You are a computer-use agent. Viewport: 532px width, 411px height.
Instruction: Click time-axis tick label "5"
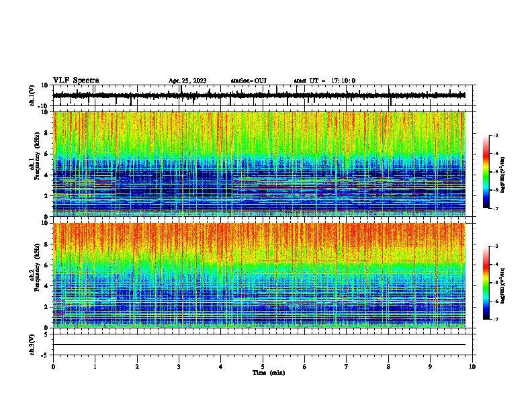(x=263, y=367)
